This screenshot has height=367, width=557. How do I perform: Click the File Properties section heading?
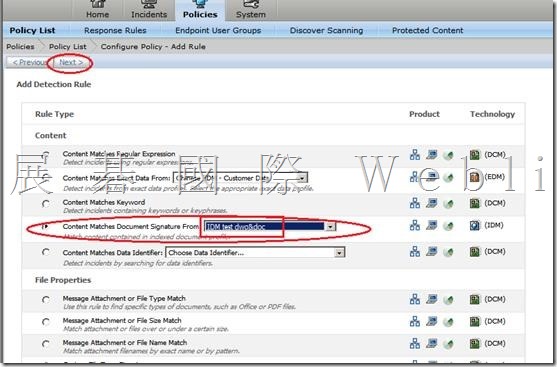[63, 280]
